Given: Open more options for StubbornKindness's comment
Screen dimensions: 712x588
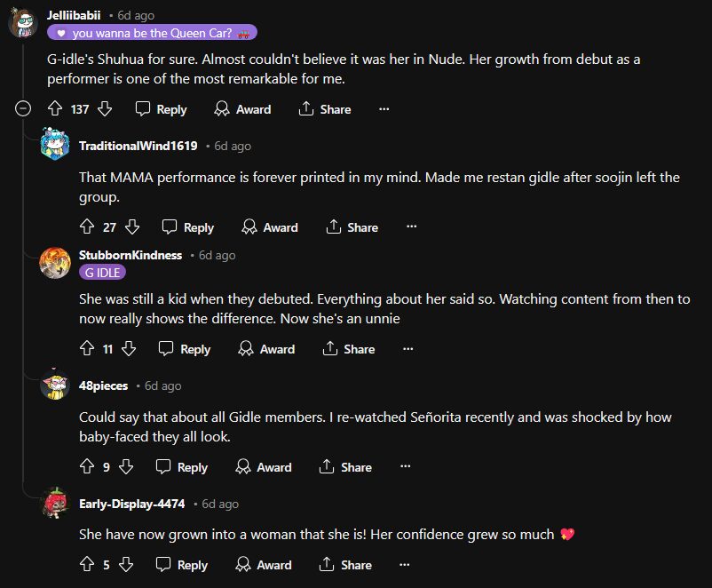Looking at the screenshot, I should tap(407, 349).
